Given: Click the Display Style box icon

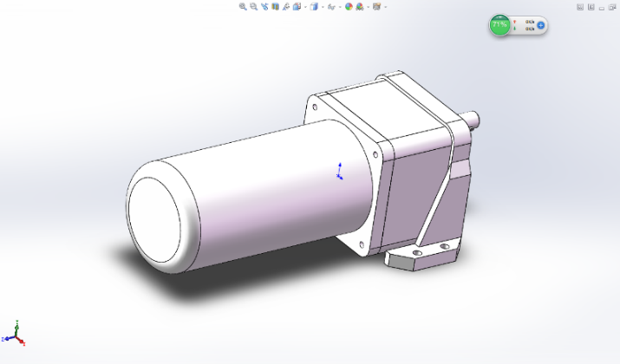Looking at the screenshot, I should pos(314,7).
